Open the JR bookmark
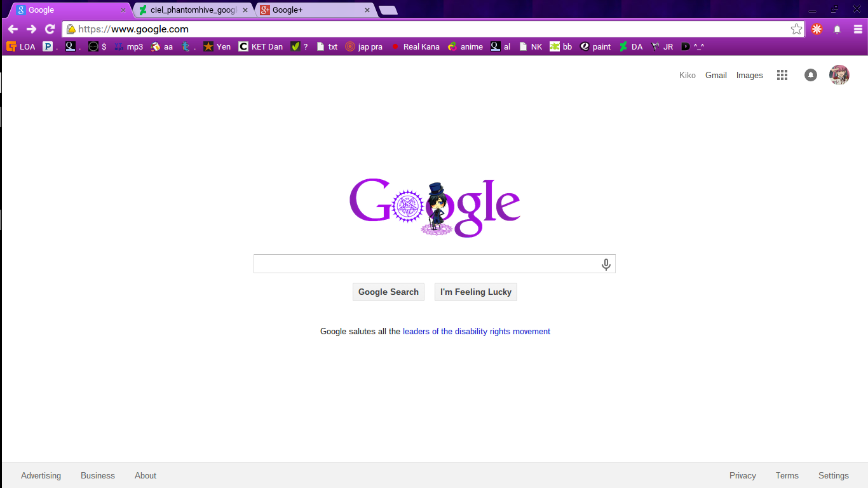 click(x=661, y=46)
